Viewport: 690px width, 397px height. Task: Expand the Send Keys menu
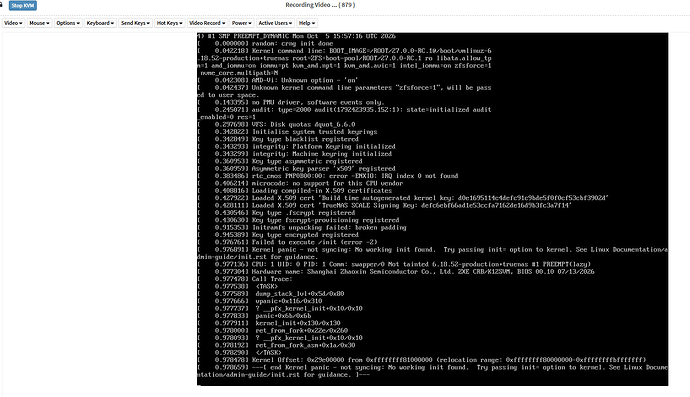tap(136, 23)
